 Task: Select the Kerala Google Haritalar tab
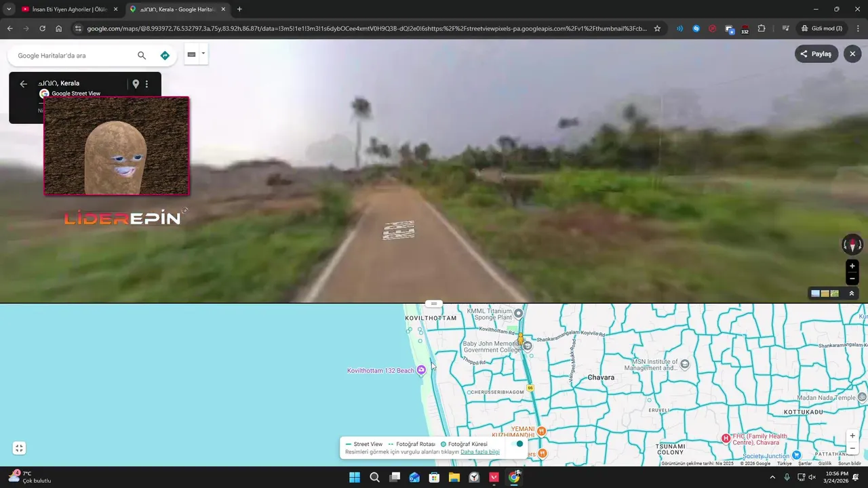(x=177, y=9)
